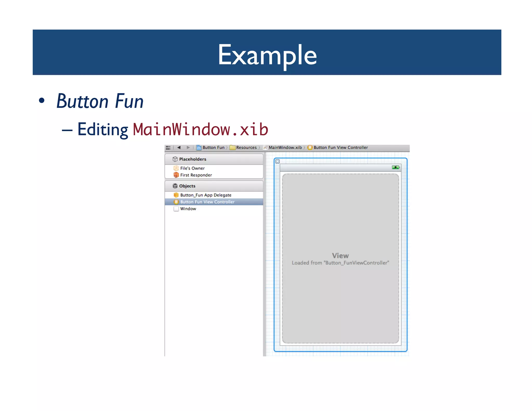
Task: Click the 'Loaded from "Button_FunViewController"' text
Action: [341, 263]
